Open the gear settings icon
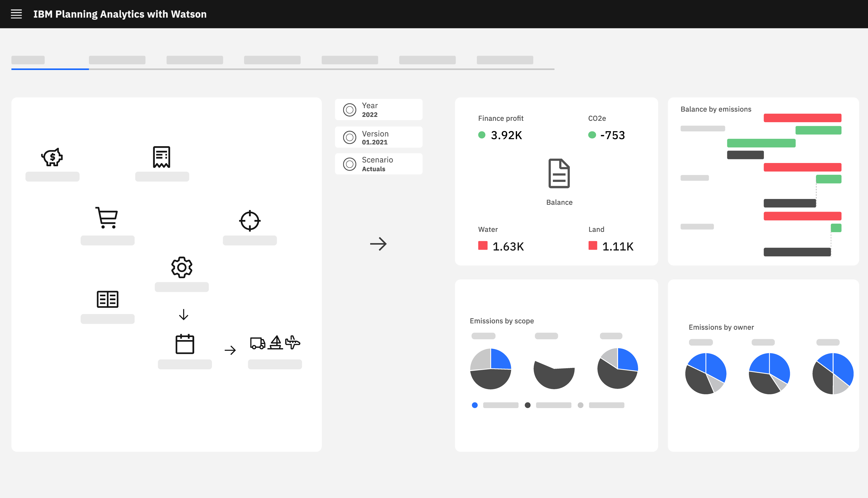The height and width of the screenshot is (498, 868). click(182, 267)
